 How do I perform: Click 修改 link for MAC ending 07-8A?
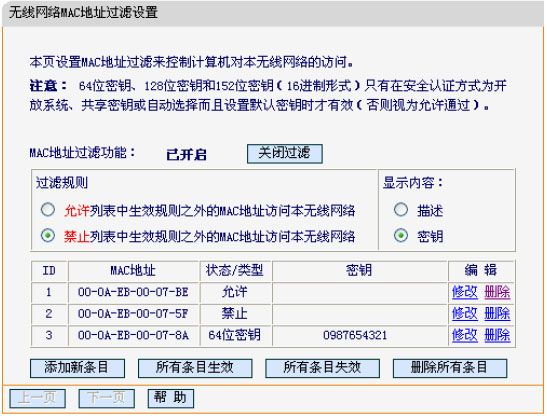pyautogui.click(x=464, y=335)
